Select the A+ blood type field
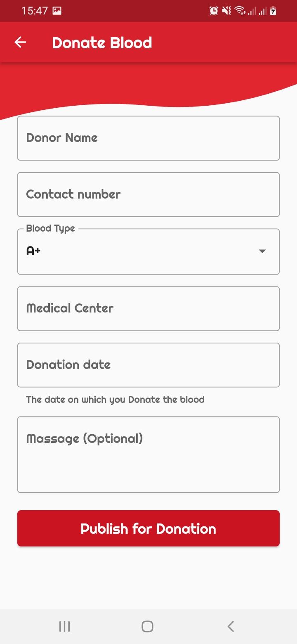The image size is (297, 644). pos(148,251)
